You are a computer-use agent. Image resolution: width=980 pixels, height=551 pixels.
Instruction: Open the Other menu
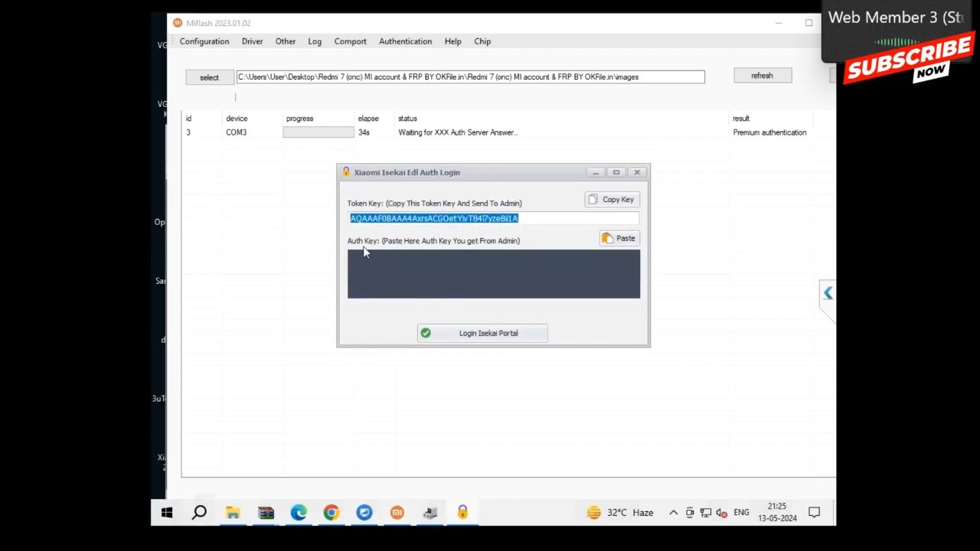pyautogui.click(x=286, y=41)
